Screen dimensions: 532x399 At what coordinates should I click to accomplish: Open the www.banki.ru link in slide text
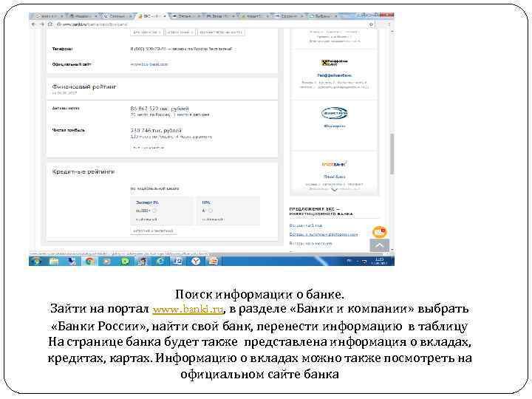188,309
